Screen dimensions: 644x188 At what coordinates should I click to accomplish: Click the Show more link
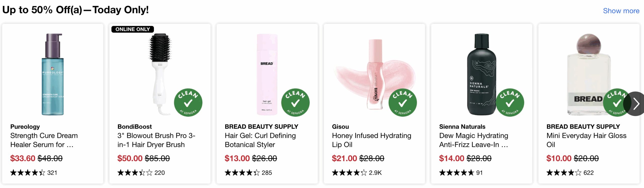(621, 11)
